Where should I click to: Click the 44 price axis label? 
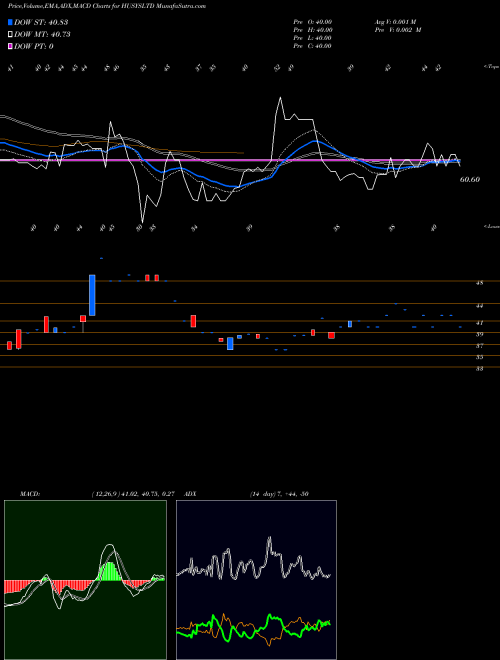tap(479, 306)
